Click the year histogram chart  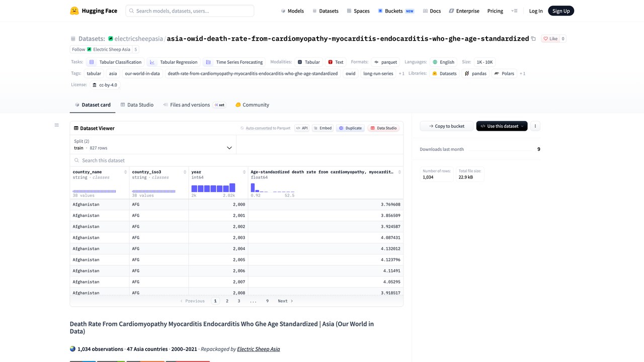pos(213,188)
